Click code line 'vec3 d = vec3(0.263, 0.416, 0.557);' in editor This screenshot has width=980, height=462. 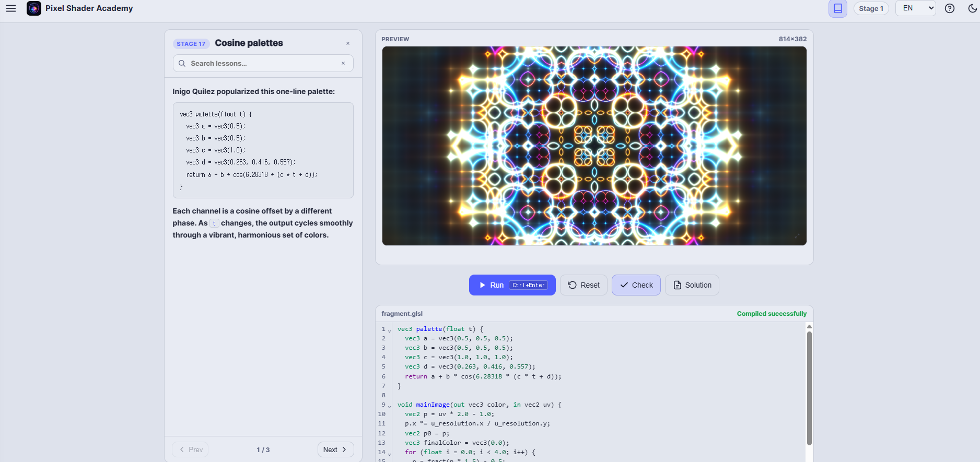coord(470,366)
